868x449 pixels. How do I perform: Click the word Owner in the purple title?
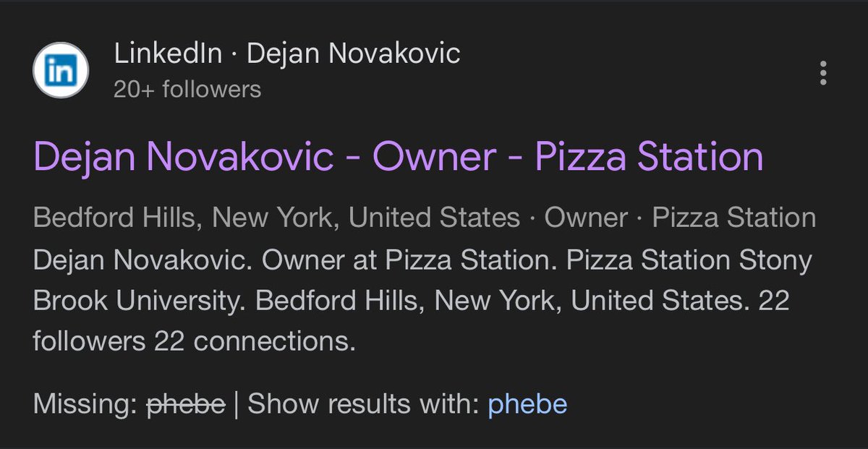431,157
